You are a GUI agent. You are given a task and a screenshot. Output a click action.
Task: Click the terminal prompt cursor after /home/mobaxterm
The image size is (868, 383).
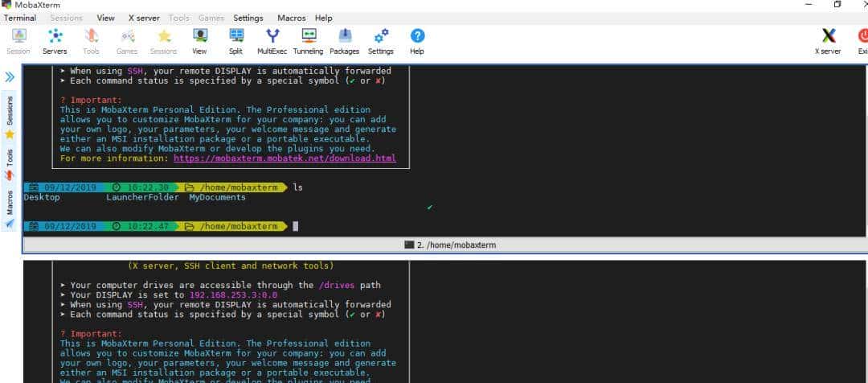(x=296, y=227)
